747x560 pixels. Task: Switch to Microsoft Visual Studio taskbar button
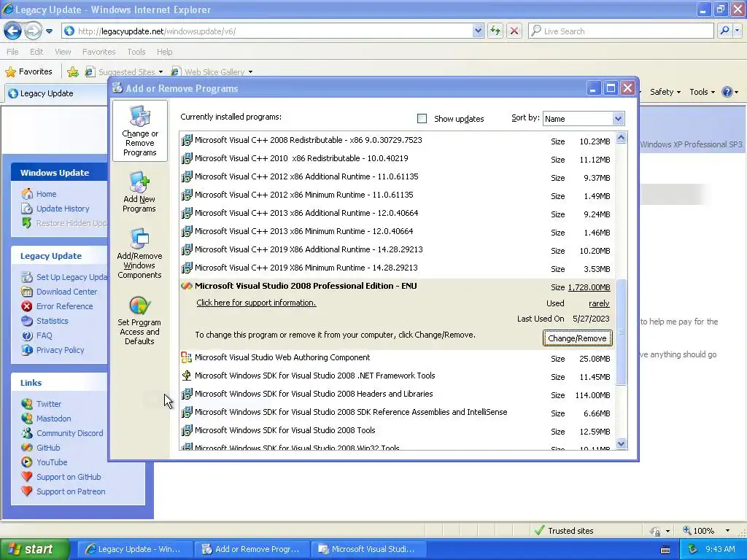[368, 549]
